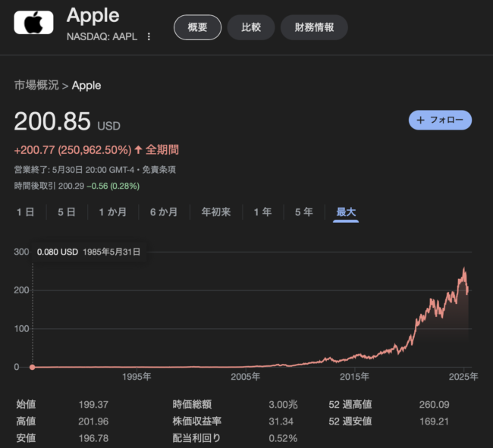The height and width of the screenshot is (448, 493).
Task: Click the 時間後取引 200.29 text
Action: (x=49, y=186)
